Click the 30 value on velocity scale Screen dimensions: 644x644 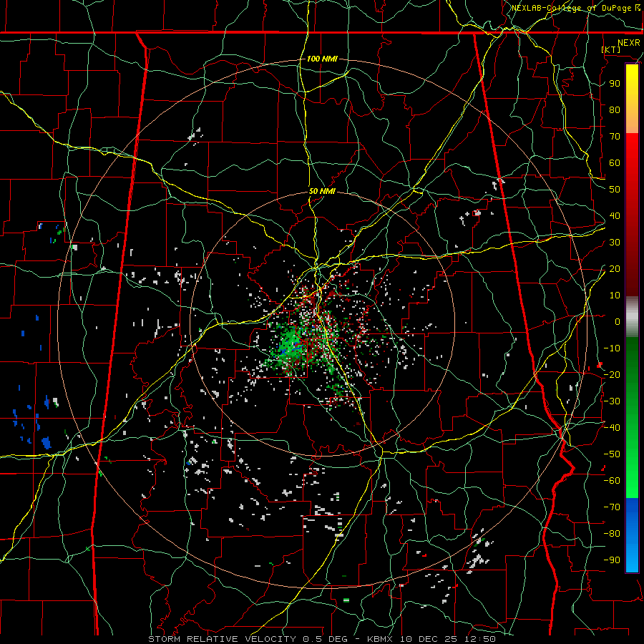[x=615, y=243]
